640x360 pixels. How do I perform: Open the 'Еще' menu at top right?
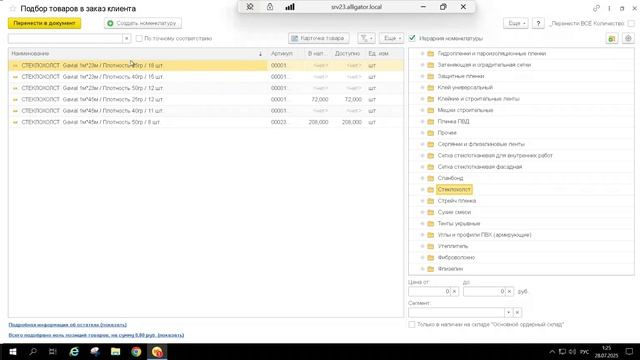click(x=516, y=24)
